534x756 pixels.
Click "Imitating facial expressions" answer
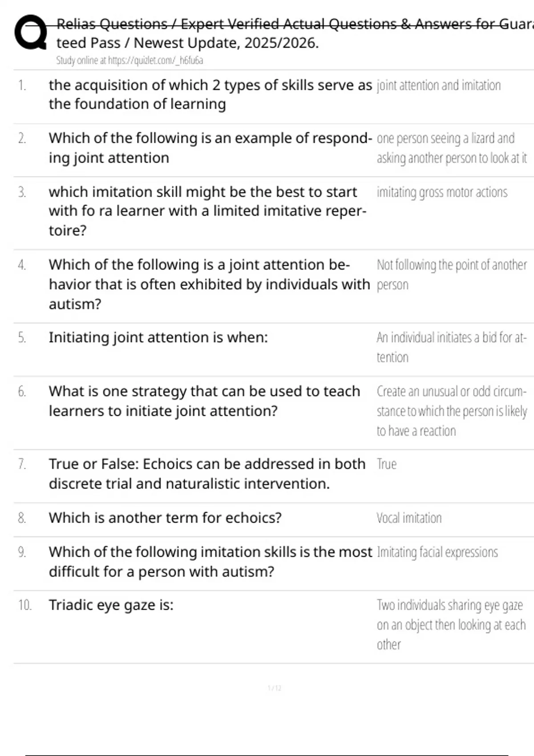coord(437,552)
